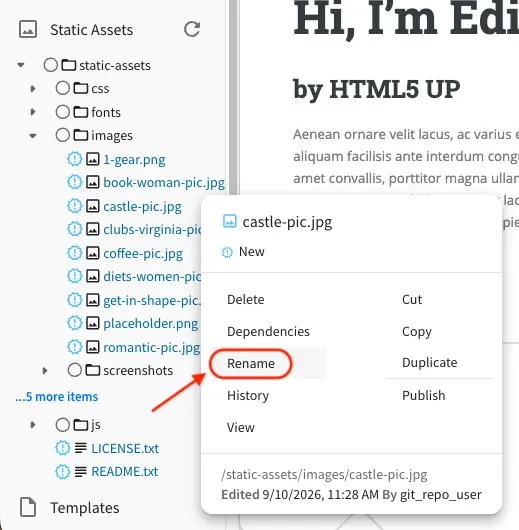Select the images folder radio button
The width and height of the screenshot is (519, 530).
click(63, 135)
